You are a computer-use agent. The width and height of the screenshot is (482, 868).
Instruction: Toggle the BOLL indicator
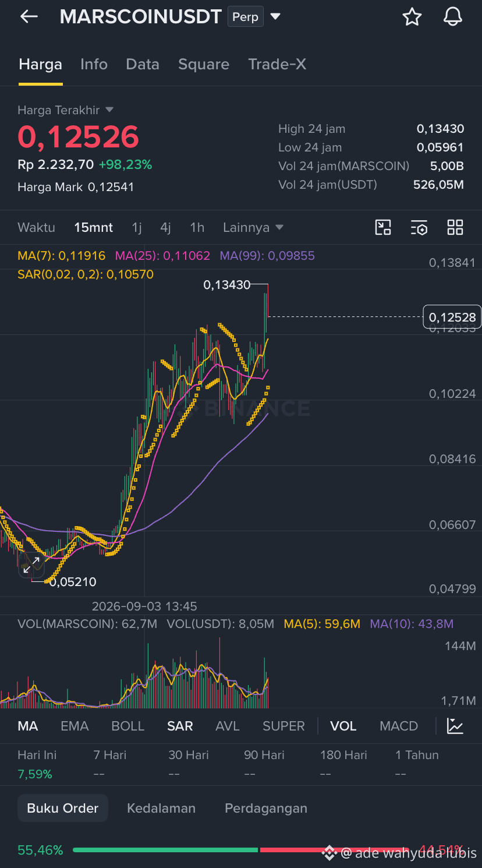click(x=128, y=726)
